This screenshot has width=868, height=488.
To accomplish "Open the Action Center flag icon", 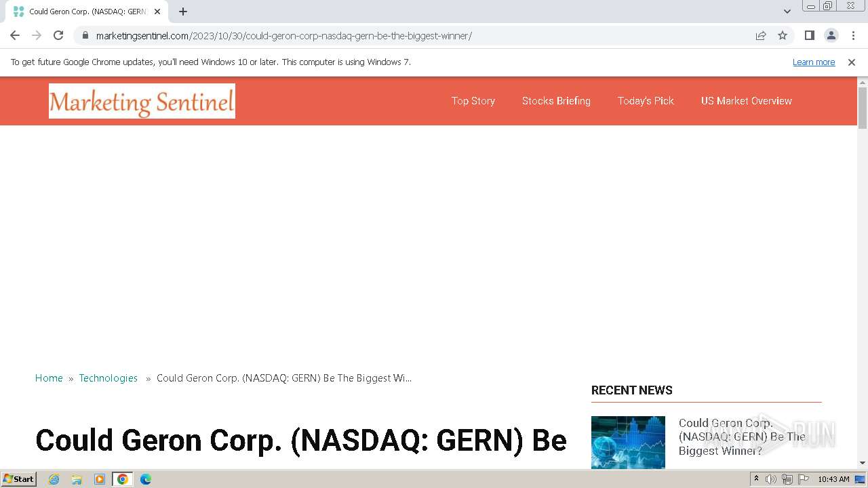I will point(803,479).
